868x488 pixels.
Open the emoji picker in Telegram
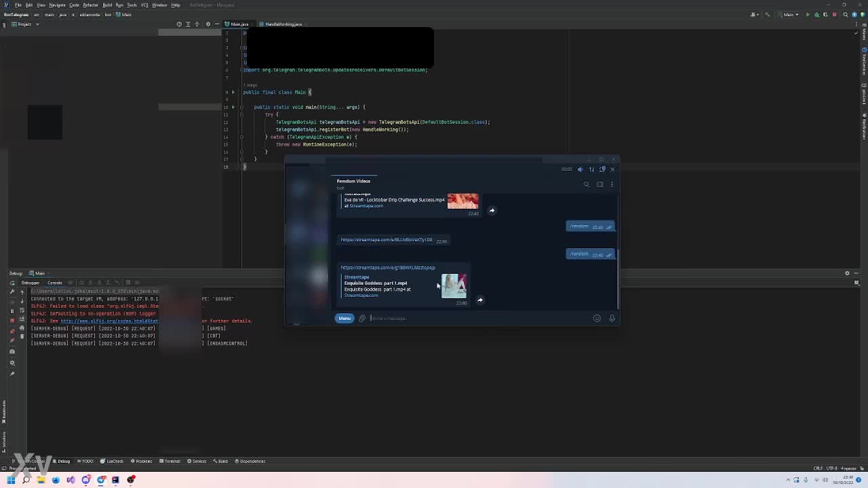597,319
